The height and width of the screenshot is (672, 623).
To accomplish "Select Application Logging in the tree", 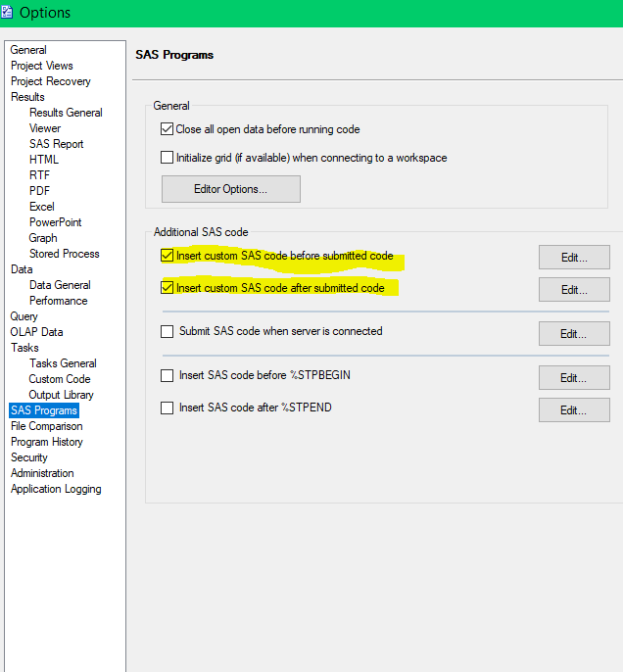I will pyautogui.click(x=56, y=489).
